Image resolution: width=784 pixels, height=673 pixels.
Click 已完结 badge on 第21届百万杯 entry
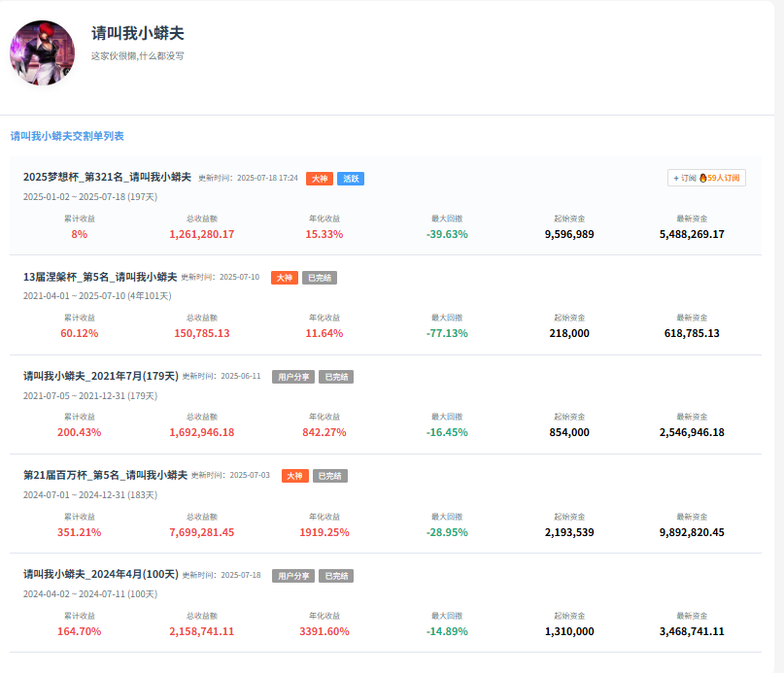[x=329, y=476]
